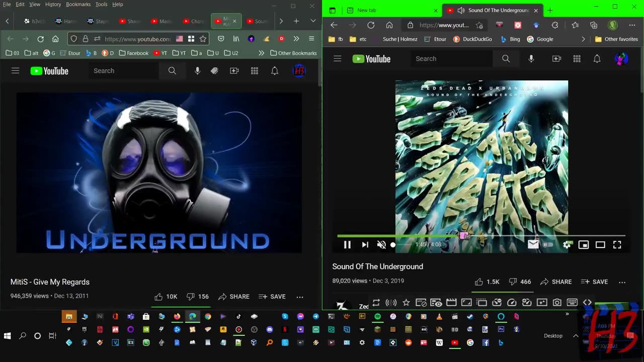Open DuckDuckGo favorite in Edge
The height and width of the screenshot is (362, 644).
(x=472, y=39)
